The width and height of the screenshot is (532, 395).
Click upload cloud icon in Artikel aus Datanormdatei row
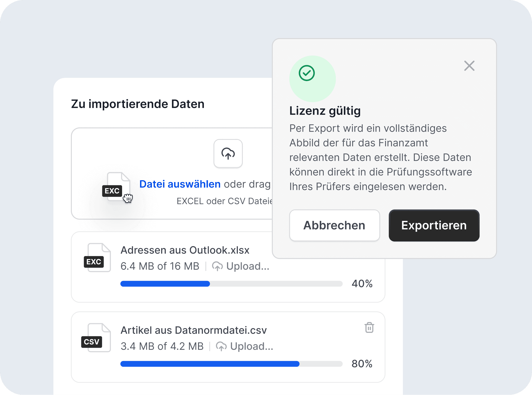point(221,346)
